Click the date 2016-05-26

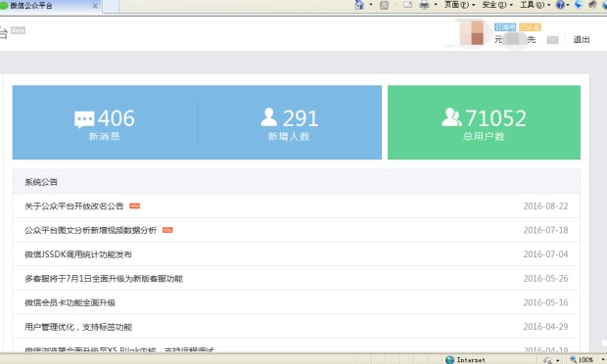[x=545, y=279]
